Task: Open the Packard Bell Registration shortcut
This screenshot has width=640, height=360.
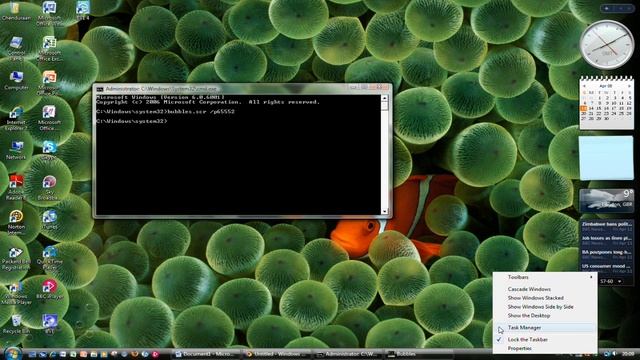Action: pyautogui.click(x=16, y=258)
